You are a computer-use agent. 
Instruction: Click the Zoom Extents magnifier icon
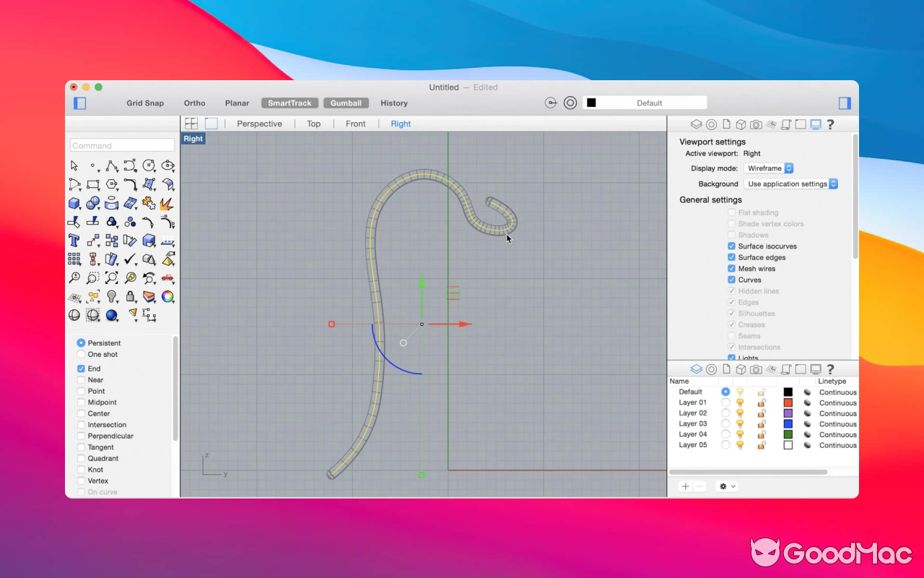[111, 277]
